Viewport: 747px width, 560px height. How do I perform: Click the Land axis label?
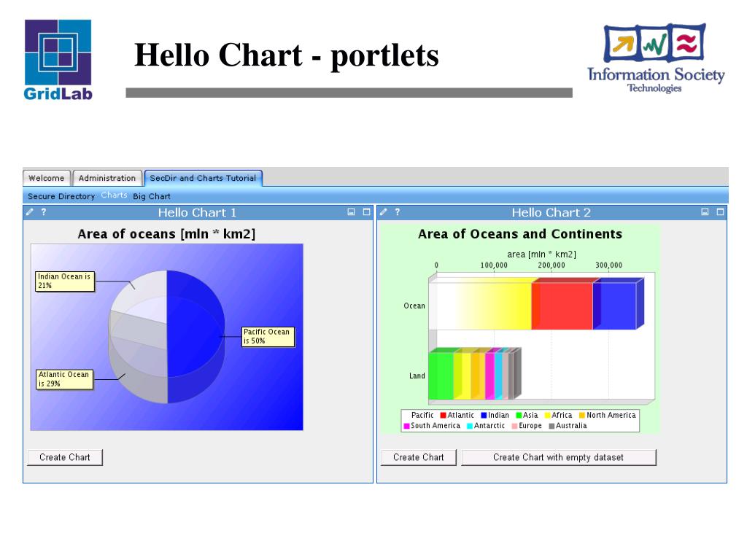(x=417, y=376)
